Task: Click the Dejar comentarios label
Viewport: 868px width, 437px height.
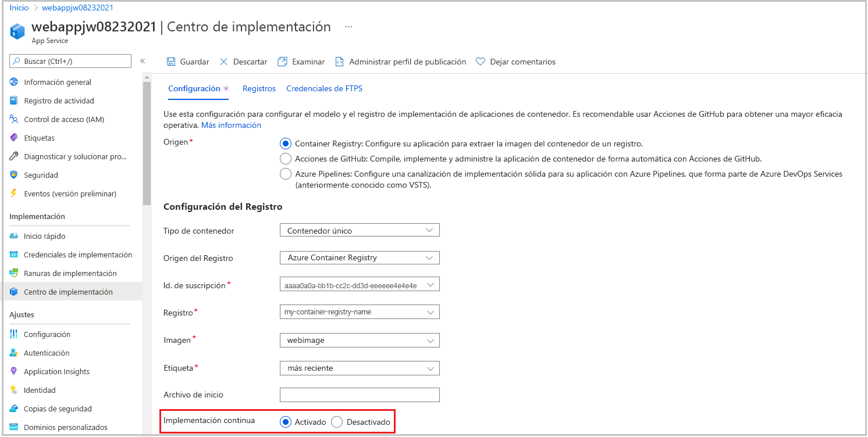Action: (522, 62)
